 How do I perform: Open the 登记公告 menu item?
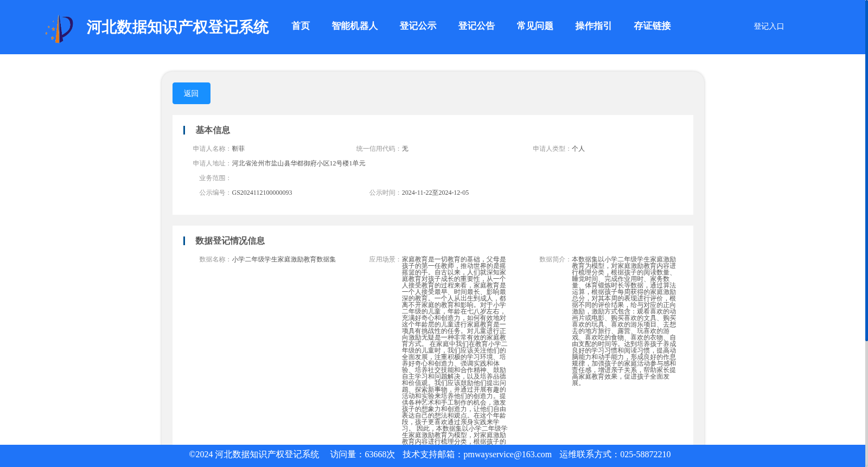(x=477, y=26)
